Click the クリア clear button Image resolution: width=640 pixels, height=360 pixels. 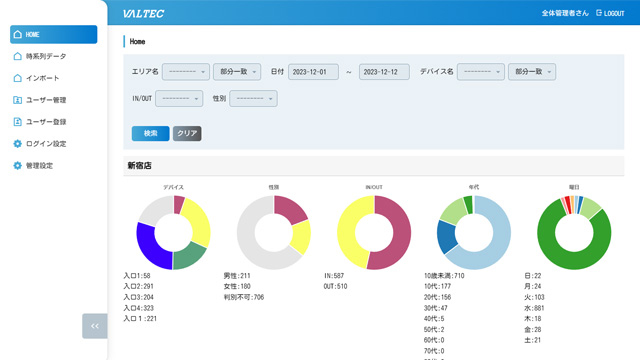point(187,133)
